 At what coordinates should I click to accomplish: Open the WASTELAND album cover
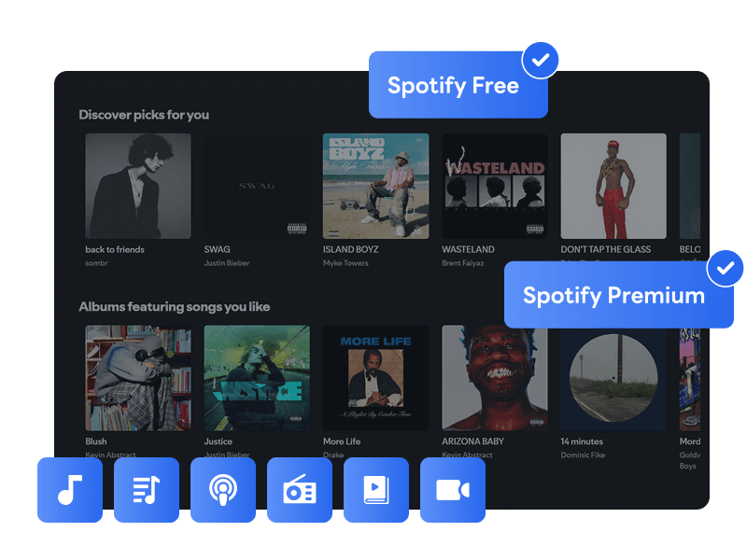pos(495,186)
